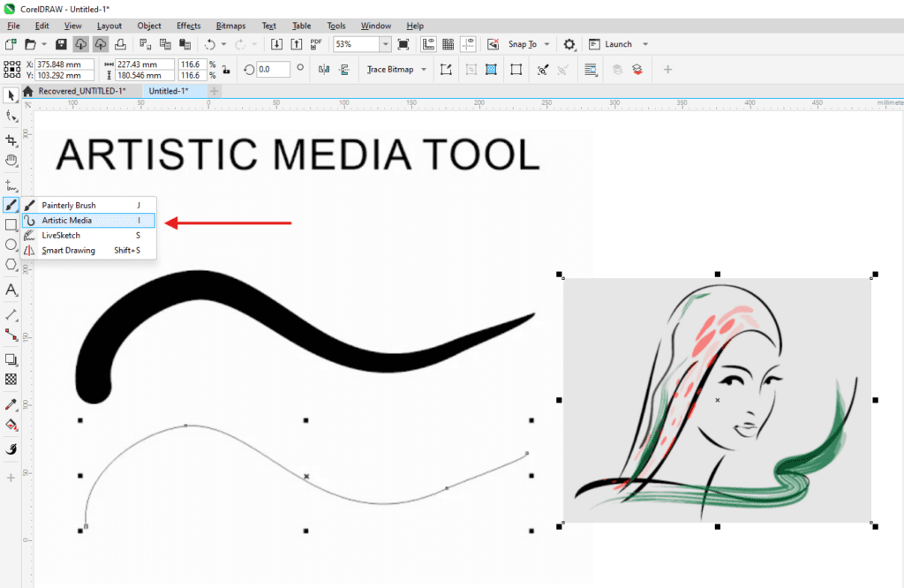Toggle full-screen preview icon

[x=403, y=44]
